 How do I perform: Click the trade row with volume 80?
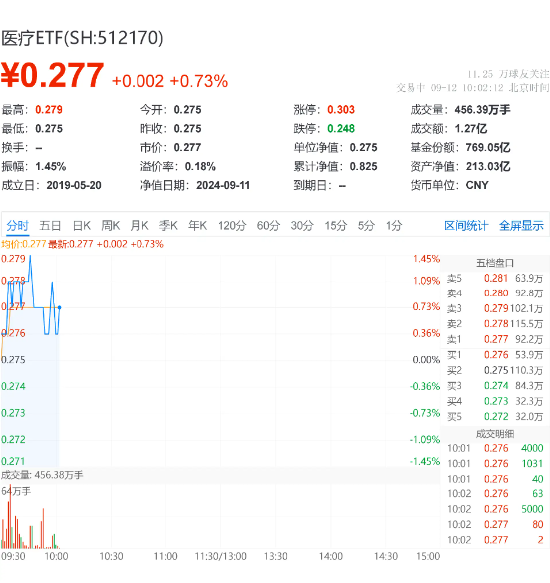[x=495, y=524]
